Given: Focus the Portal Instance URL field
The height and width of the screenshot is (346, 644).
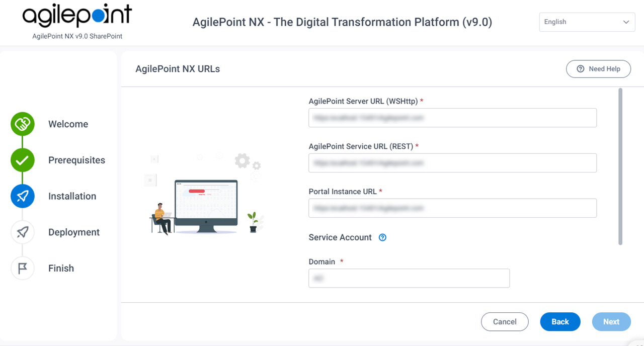Looking at the screenshot, I should pyautogui.click(x=452, y=208).
